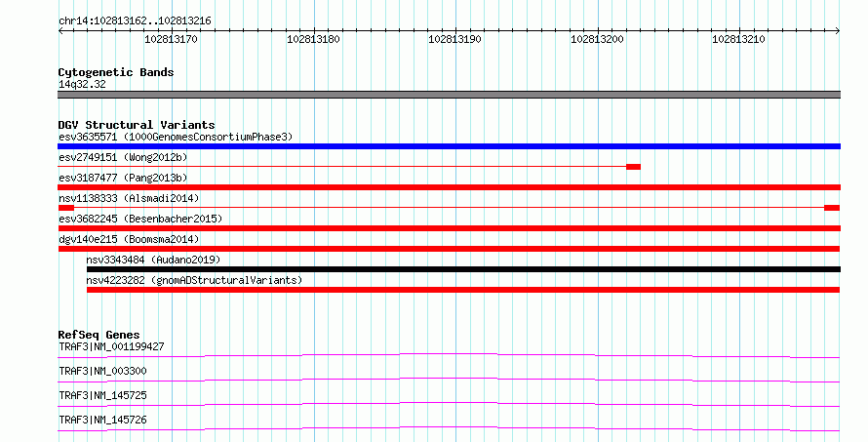The image size is (868, 442).
Task: Click the magenta NM_145726 transcript line
Action: [449, 428]
